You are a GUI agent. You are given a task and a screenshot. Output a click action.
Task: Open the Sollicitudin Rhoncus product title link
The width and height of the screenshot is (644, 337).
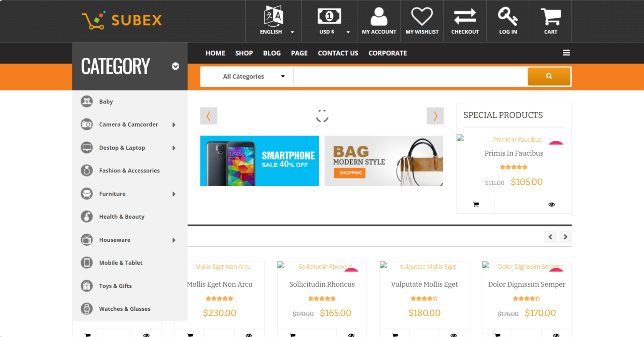tap(322, 284)
